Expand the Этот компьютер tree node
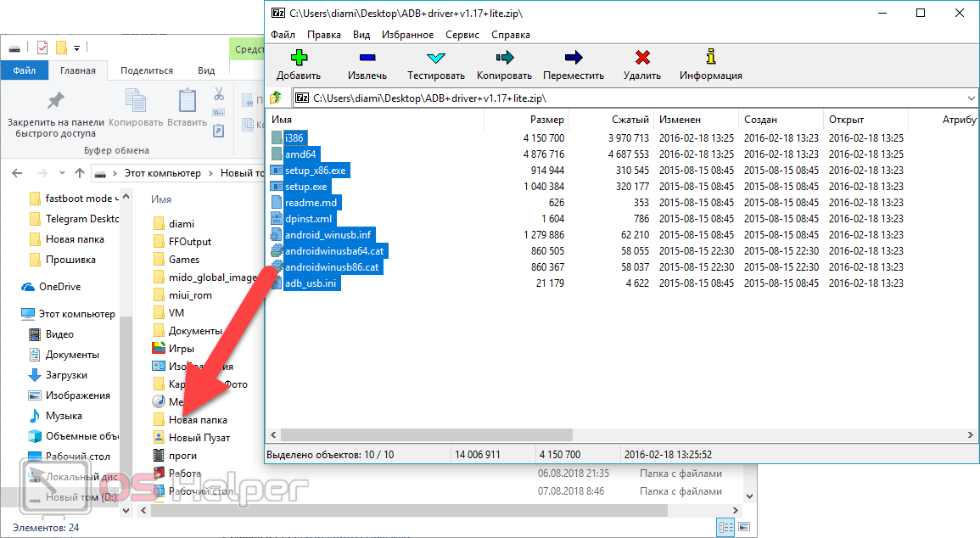Viewport: 980px width, 538px height. tap(10, 314)
